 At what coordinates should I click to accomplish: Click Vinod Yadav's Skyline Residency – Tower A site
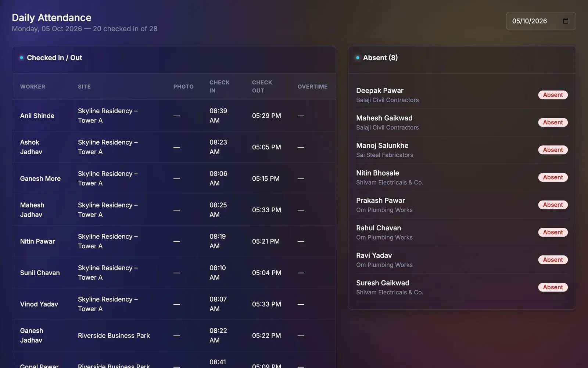click(108, 304)
